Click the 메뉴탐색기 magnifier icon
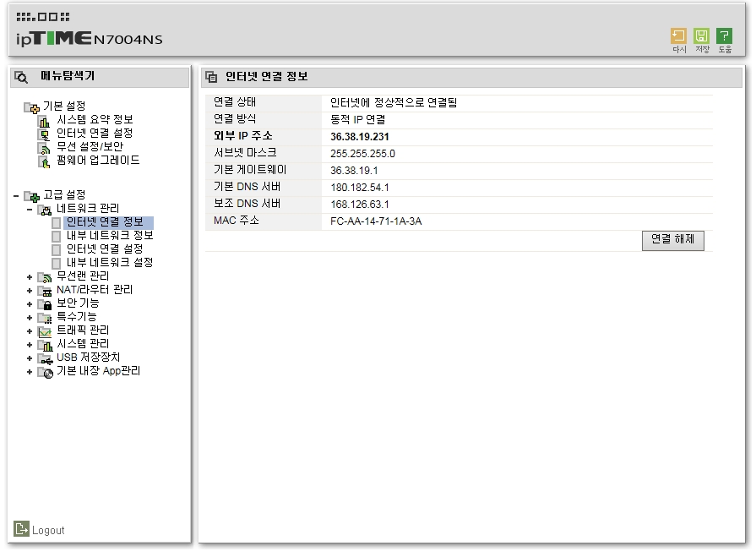 click(x=21, y=77)
